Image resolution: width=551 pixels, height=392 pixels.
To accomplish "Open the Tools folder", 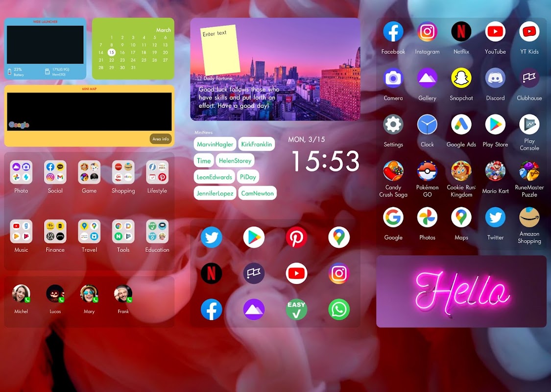I will [x=123, y=231].
